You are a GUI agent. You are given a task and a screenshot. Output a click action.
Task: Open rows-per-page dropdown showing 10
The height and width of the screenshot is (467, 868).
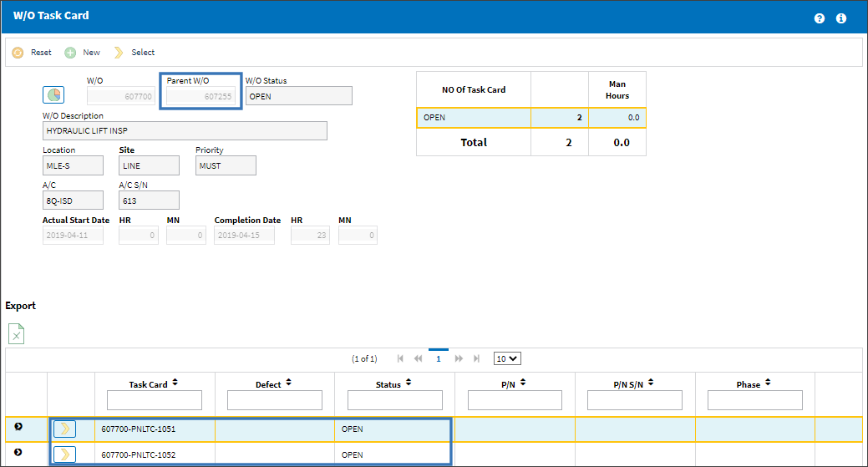pos(507,358)
